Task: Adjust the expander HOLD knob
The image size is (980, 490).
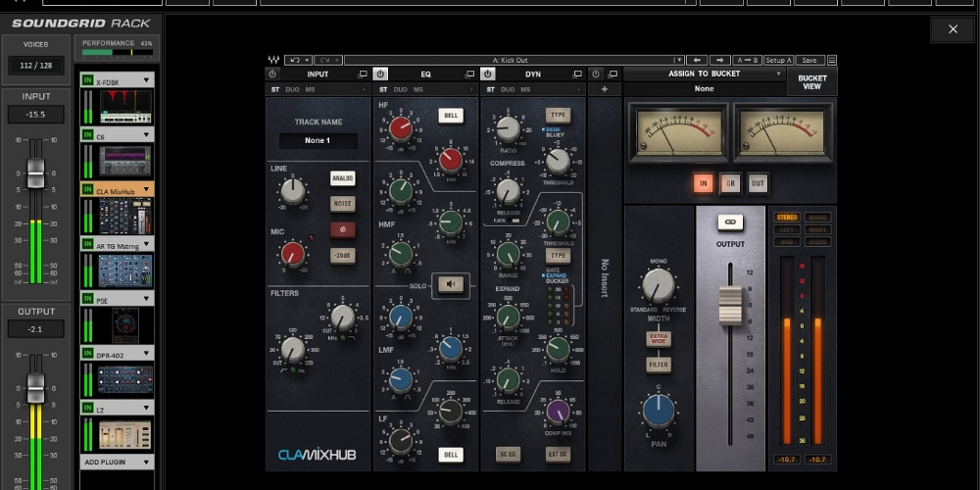Action: [x=558, y=349]
